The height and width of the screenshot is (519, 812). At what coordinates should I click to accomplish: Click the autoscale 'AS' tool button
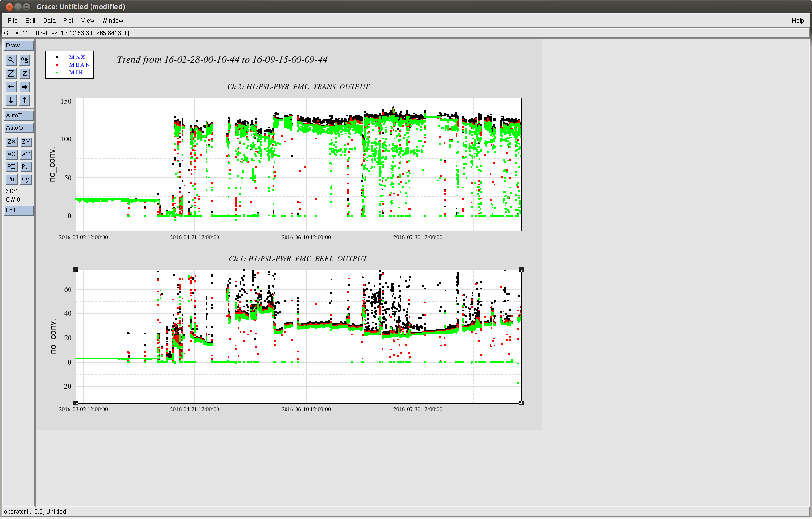(24, 60)
